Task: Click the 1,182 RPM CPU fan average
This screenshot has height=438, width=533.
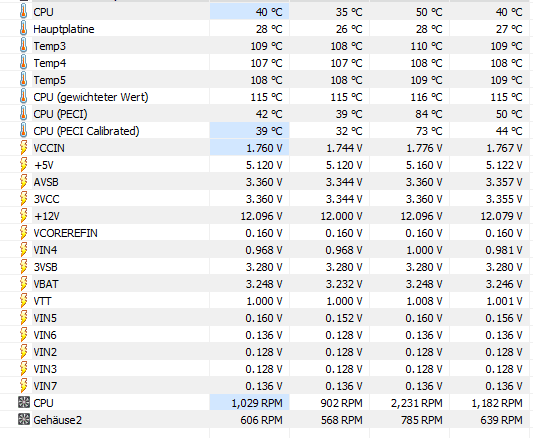Action: coord(497,403)
